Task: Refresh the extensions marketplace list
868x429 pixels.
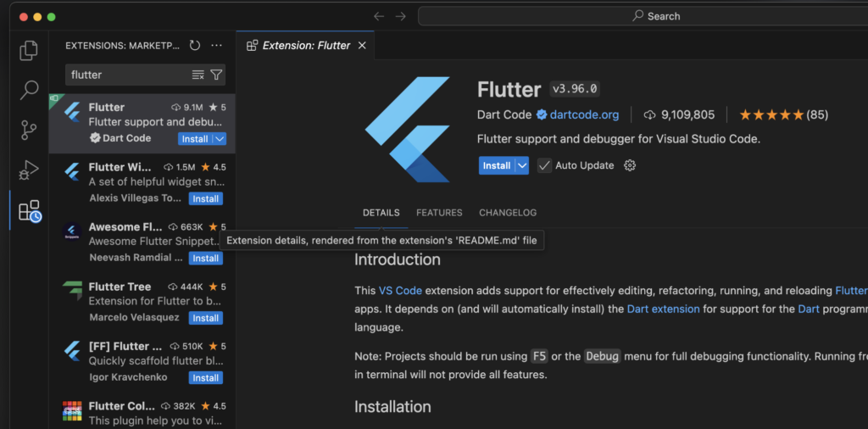Action: [195, 46]
